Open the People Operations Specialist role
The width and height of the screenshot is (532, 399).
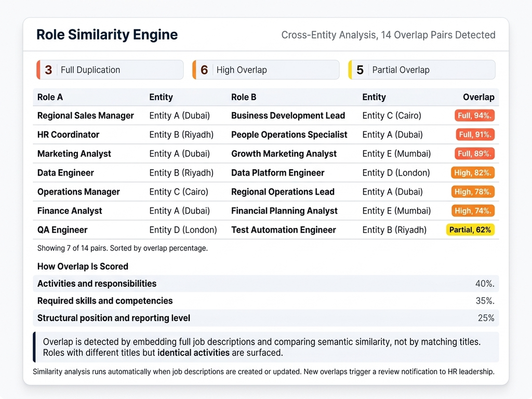coord(289,135)
